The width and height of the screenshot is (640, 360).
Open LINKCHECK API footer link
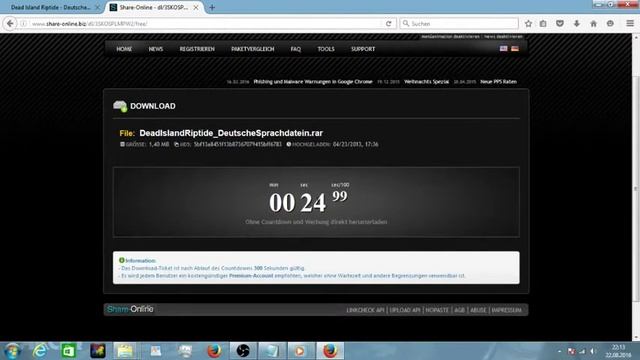(x=365, y=310)
